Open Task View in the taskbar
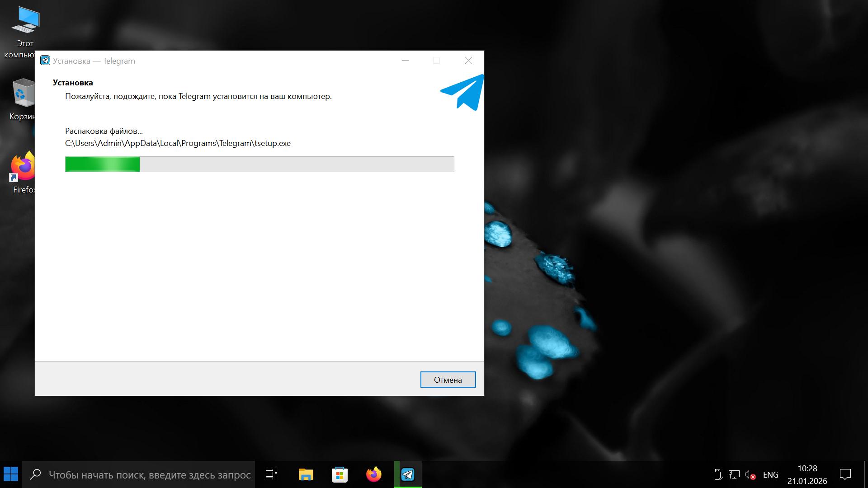 (x=271, y=474)
